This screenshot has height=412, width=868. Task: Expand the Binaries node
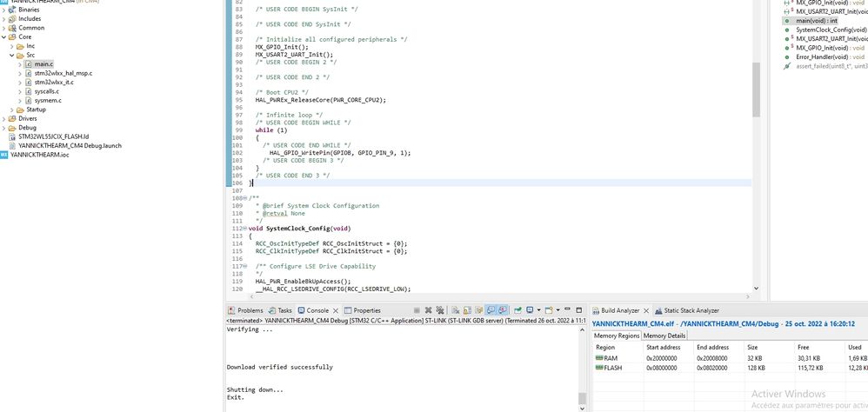(x=3, y=10)
